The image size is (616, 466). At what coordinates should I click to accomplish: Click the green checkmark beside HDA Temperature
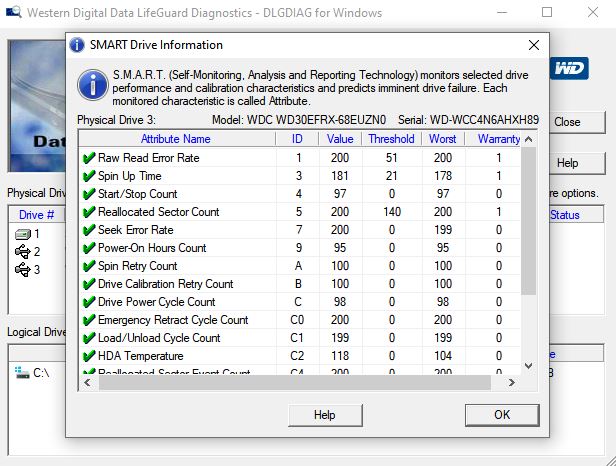pyautogui.click(x=89, y=356)
